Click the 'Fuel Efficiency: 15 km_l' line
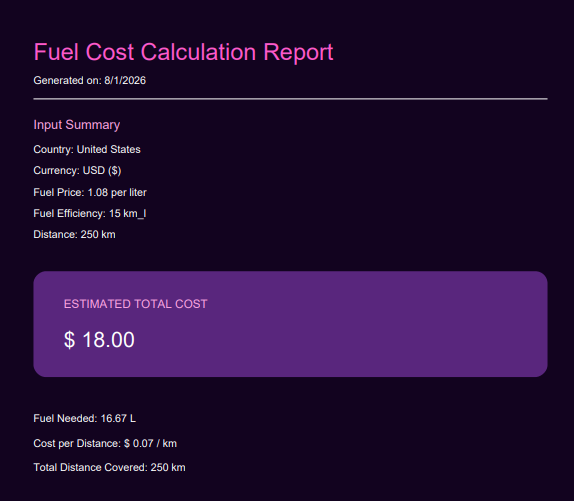 (90, 213)
